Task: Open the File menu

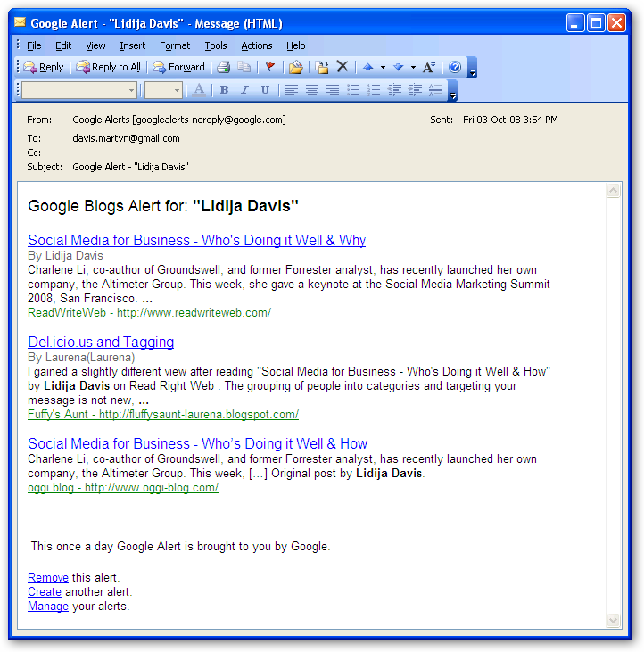Action: pos(34,45)
